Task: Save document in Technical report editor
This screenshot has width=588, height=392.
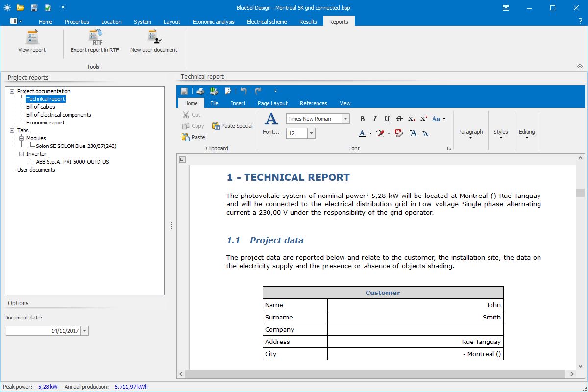Action: [184, 91]
